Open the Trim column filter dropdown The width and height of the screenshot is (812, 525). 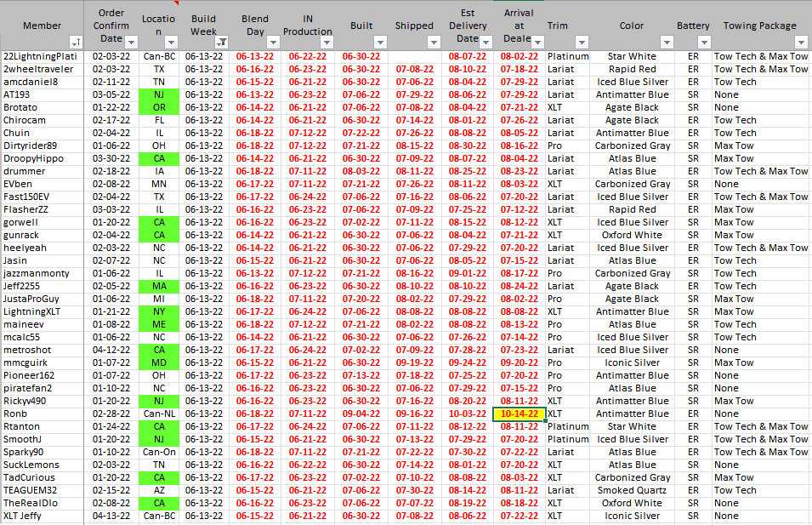click(582, 42)
